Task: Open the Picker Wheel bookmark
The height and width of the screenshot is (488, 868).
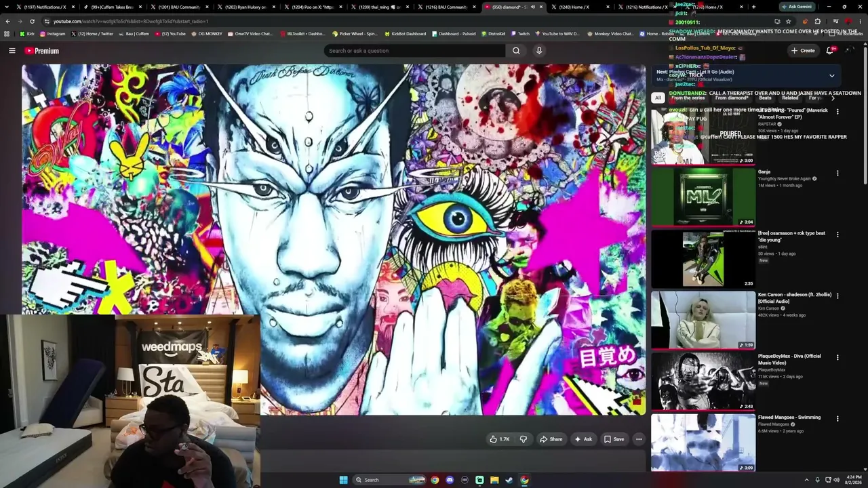Action: pos(355,33)
